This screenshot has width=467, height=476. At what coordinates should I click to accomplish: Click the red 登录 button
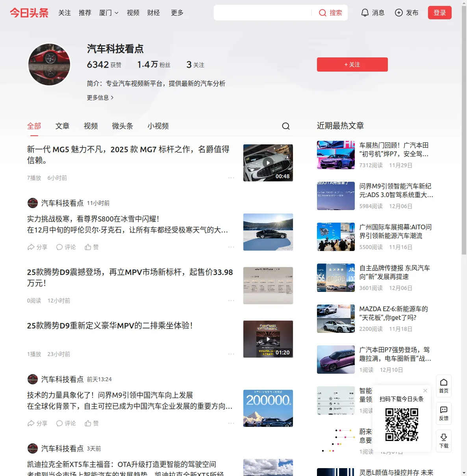pyautogui.click(x=440, y=13)
